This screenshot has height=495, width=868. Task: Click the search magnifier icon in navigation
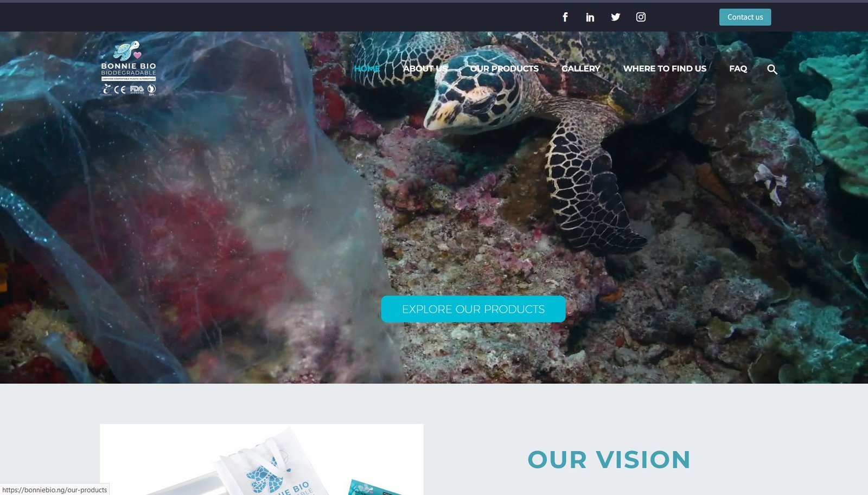pos(772,69)
